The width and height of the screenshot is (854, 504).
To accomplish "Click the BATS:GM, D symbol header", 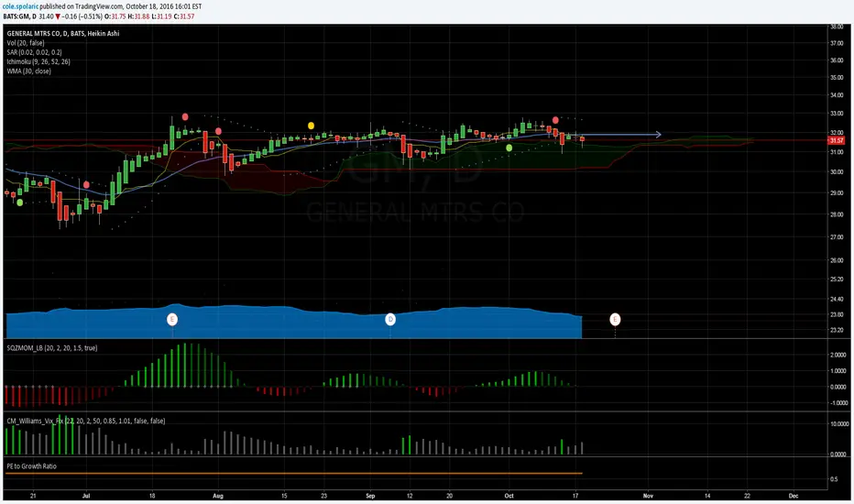I will (x=19, y=16).
